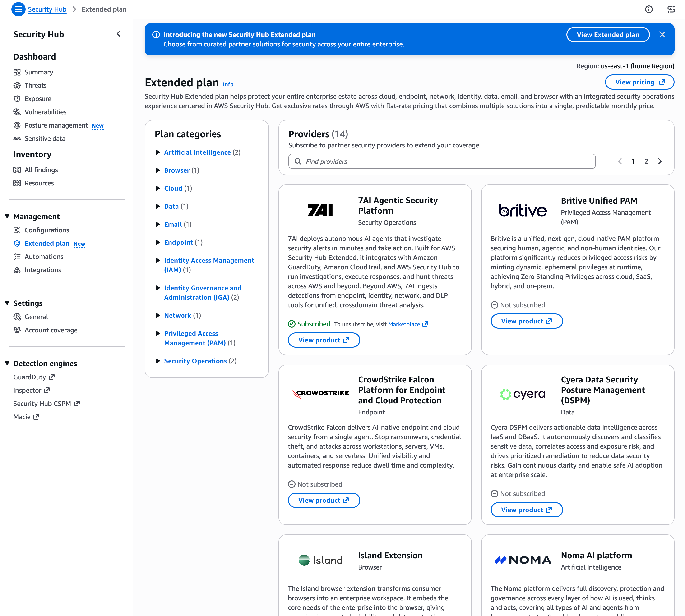This screenshot has height=616, width=685.
Task: Expand the Browser plan category
Action: coord(158,170)
